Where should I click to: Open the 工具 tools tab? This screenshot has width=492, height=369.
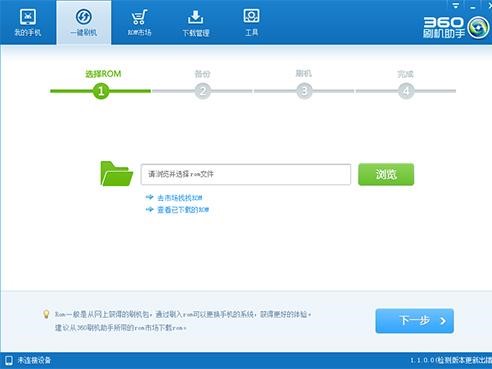[x=252, y=22]
